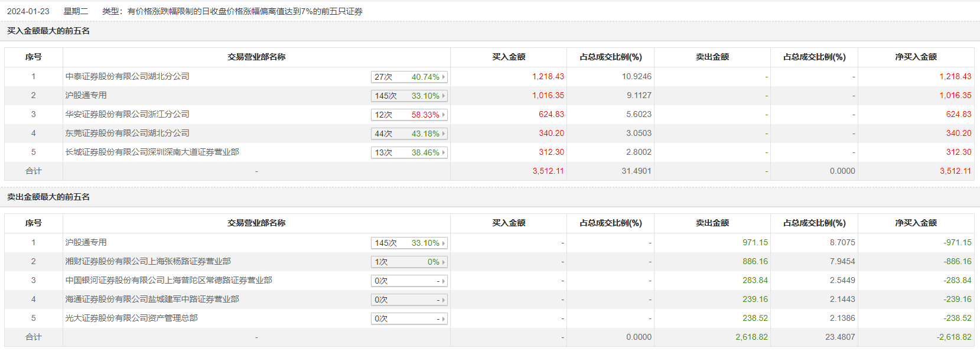980x351 pixels.
Task: Expand the 1次 0% stats box
Action: click(x=409, y=262)
